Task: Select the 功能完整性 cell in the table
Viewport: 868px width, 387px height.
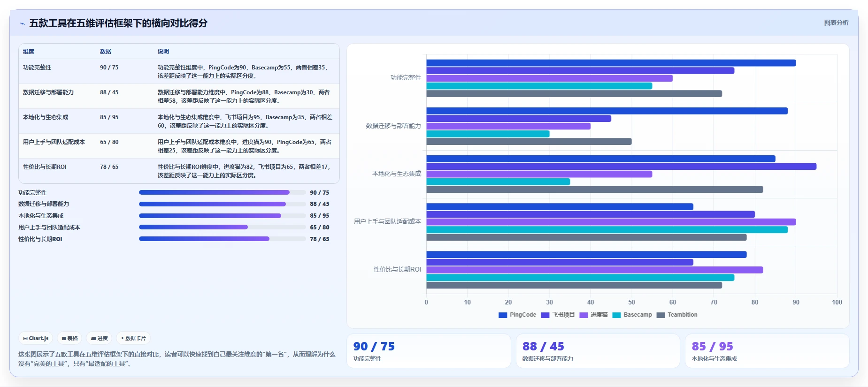Action: (37, 68)
